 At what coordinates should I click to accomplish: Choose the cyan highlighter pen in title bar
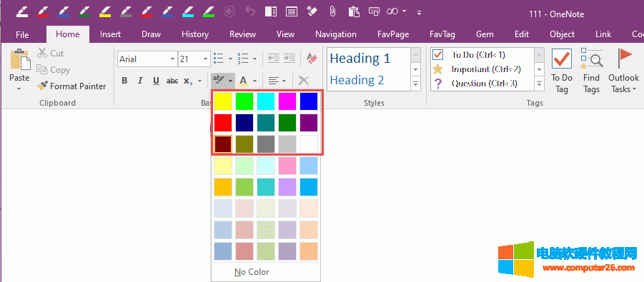click(188, 11)
